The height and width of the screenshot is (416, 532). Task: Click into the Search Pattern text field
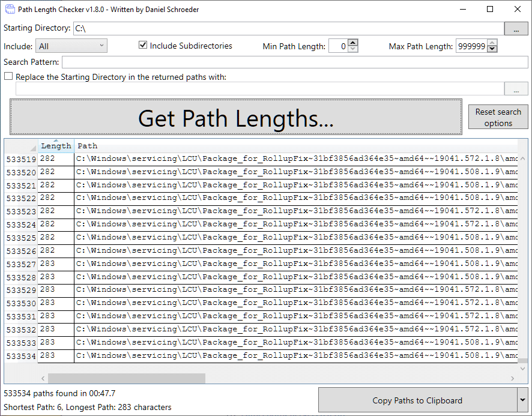(294, 62)
